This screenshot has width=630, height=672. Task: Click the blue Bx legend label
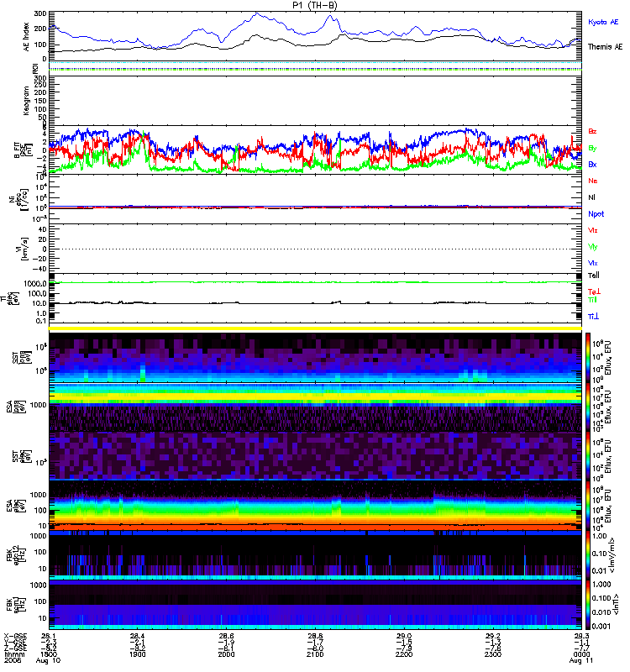click(592, 165)
